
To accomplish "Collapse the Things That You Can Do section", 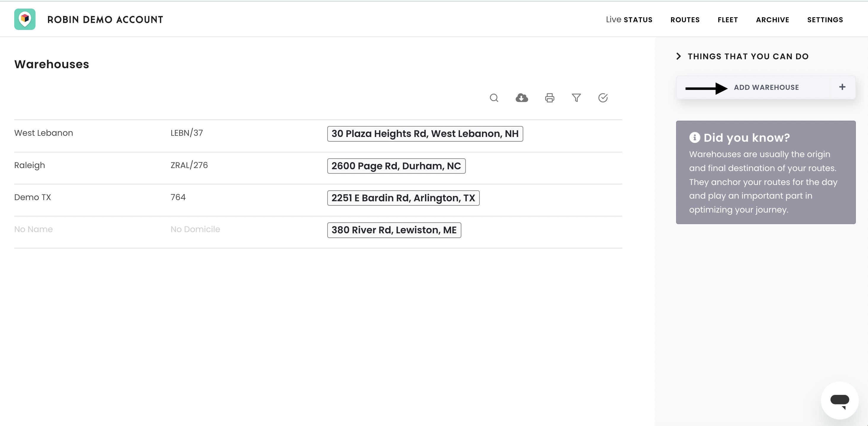I will tap(679, 56).
